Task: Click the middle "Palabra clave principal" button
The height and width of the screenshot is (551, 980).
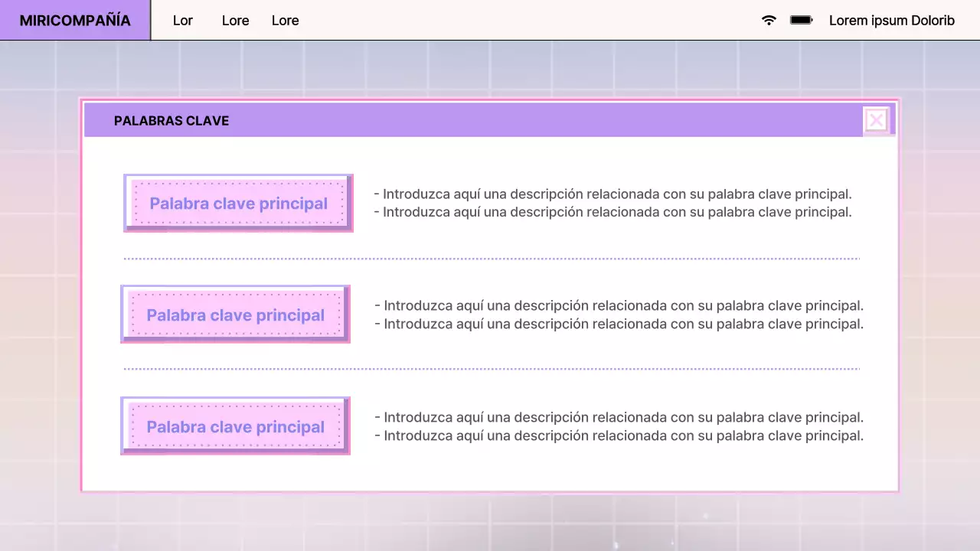Action: 235,315
